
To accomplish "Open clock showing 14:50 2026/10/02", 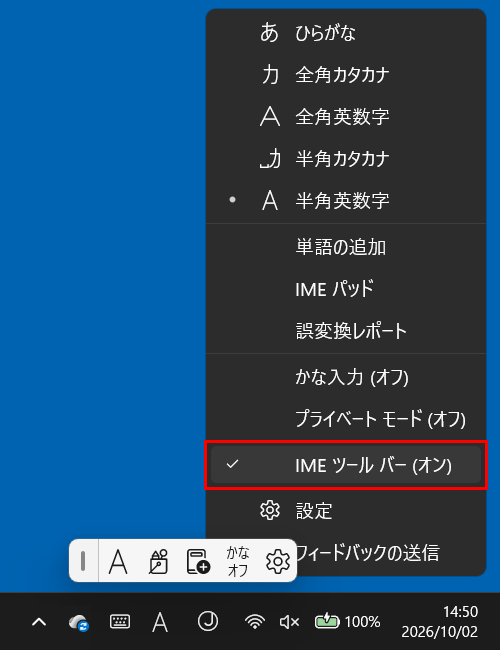I will click(x=439, y=622).
